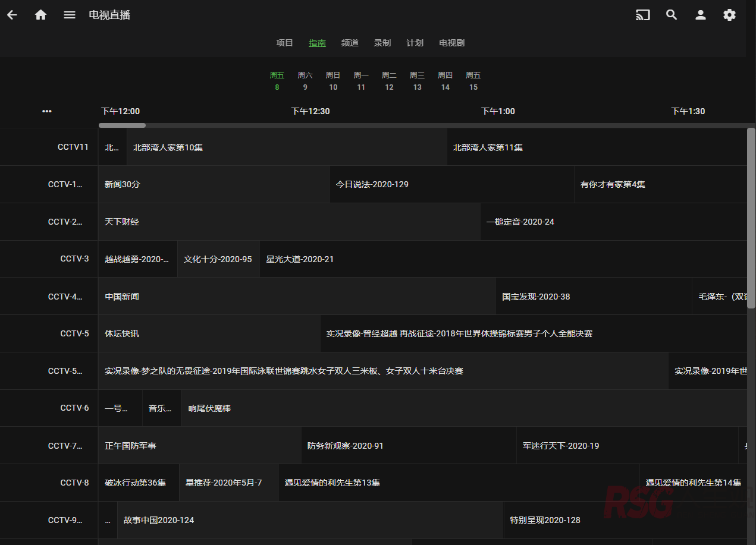
Task: Open program 文化十分-2020-95
Action: 219,259
